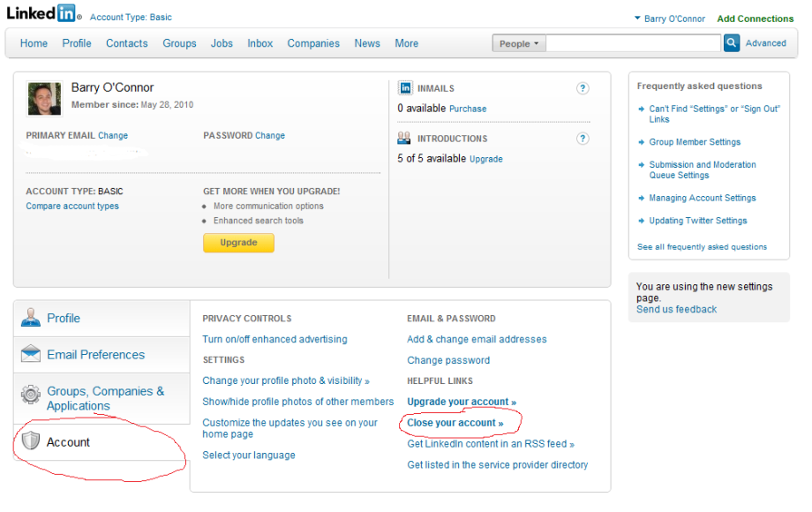Viewport: 812px width, 512px height.
Task: Click the Groups, Companies gear icon
Action: tap(31, 395)
